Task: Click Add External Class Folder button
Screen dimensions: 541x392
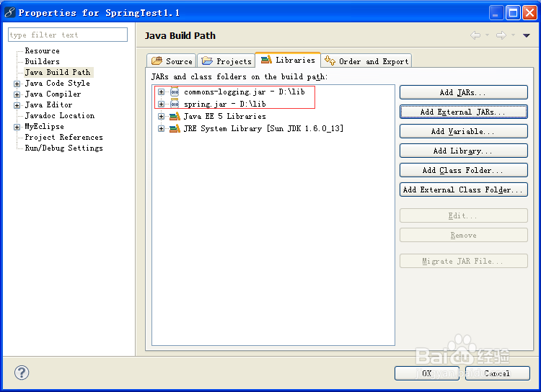Action: [x=463, y=190]
